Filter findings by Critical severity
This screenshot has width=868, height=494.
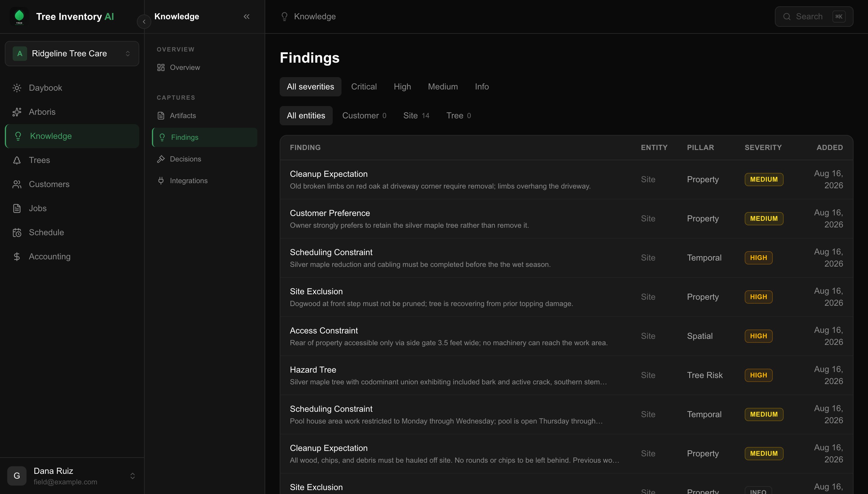pyautogui.click(x=364, y=87)
